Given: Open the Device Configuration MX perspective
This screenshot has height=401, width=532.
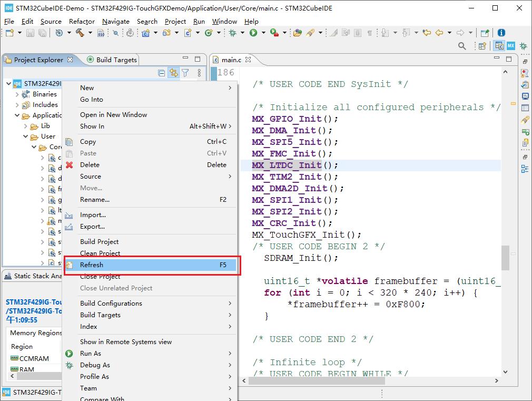Looking at the screenshot, I should [x=510, y=46].
